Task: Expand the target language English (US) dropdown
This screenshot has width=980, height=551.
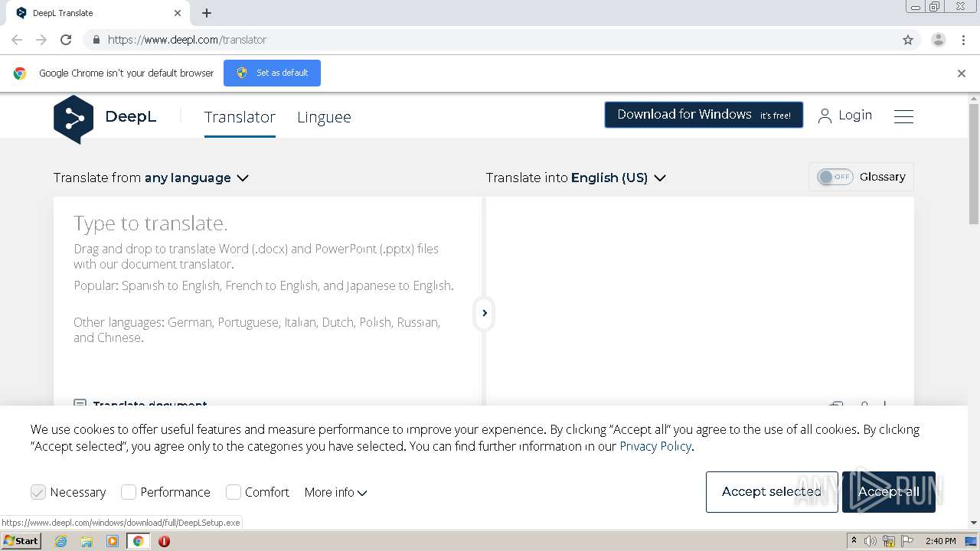Action: (x=576, y=178)
